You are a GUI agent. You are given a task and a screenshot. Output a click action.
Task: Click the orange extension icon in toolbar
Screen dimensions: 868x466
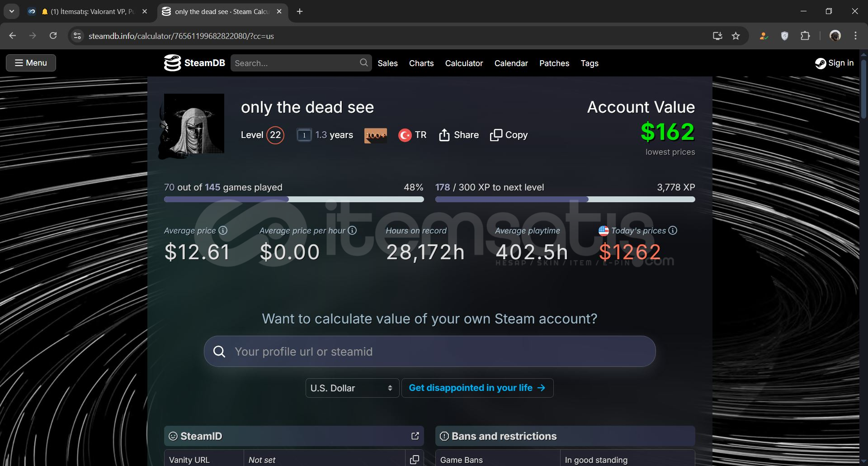click(764, 36)
